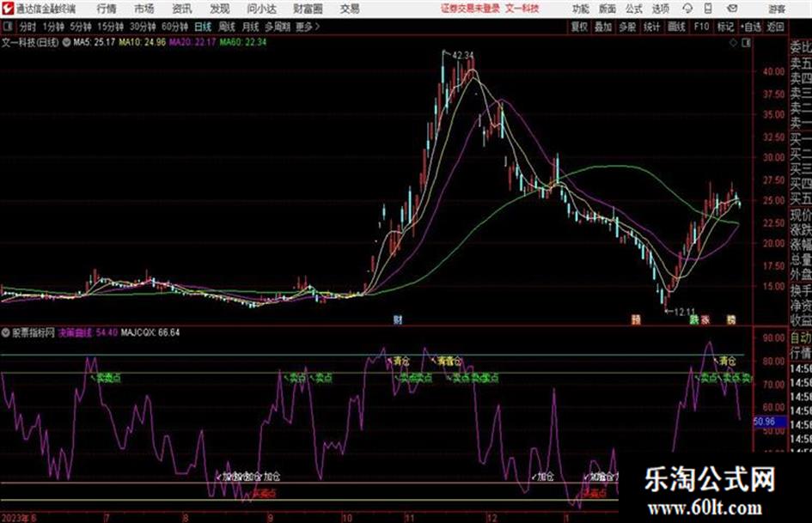Open the F10 company info button
This screenshot has height=523, width=812.
point(702,27)
